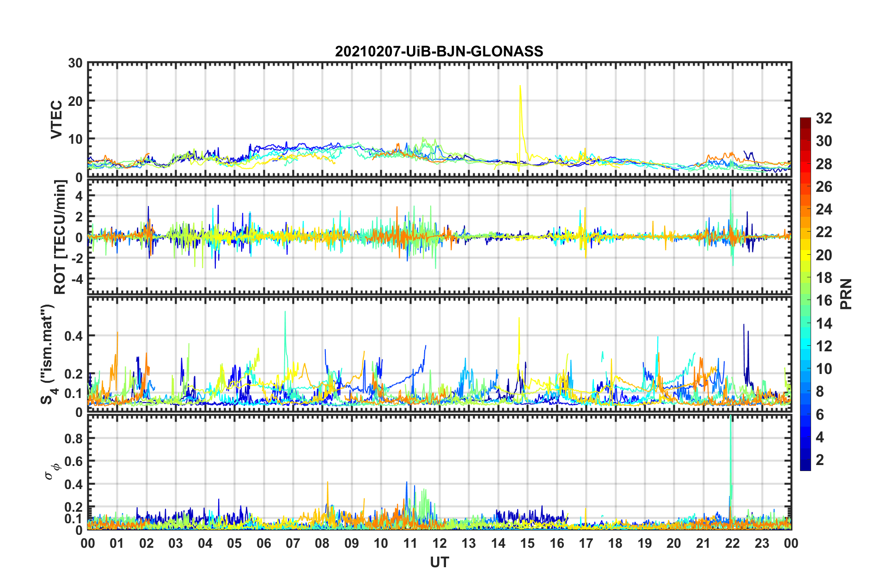Click the VTEC y-axis label
Image resolution: width=879 pixels, height=588 pixels.
(56, 119)
